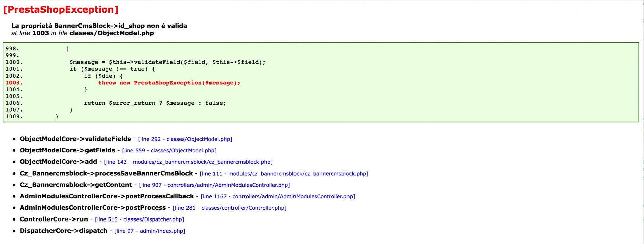644x244 pixels.
Task: Open the line 97 admin/index.php link
Action: (x=150, y=231)
